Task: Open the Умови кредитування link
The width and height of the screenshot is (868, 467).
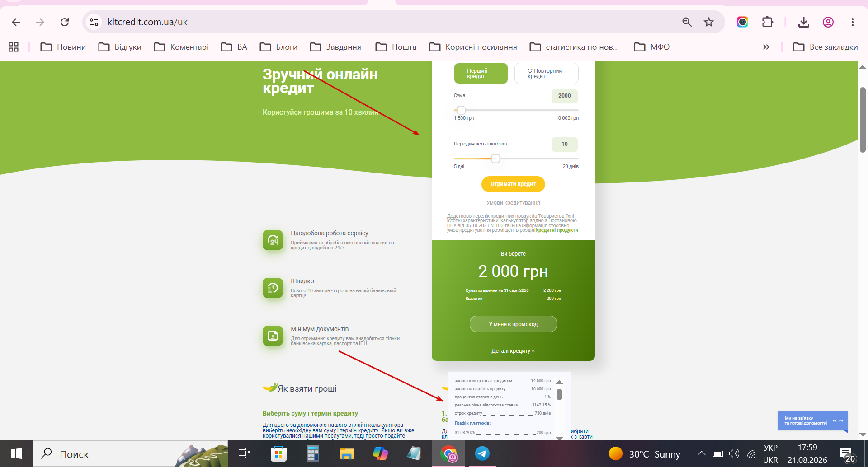Action: (x=513, y=203)
